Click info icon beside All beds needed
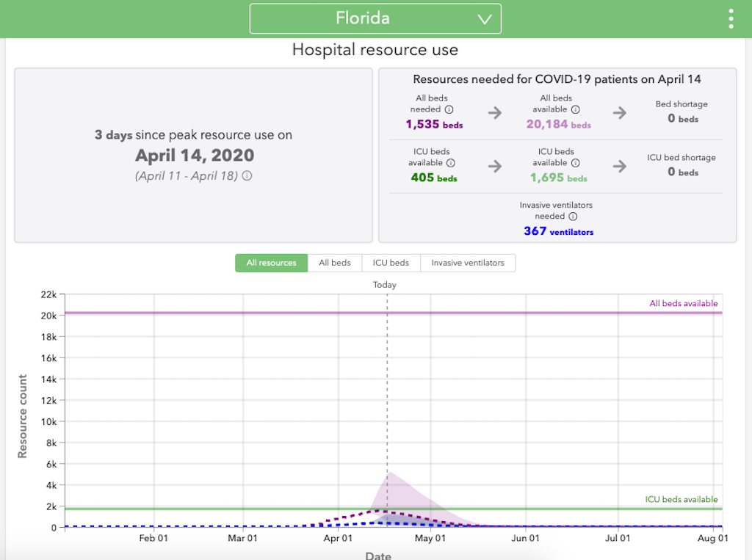752x560 pixels. [449, 109]
